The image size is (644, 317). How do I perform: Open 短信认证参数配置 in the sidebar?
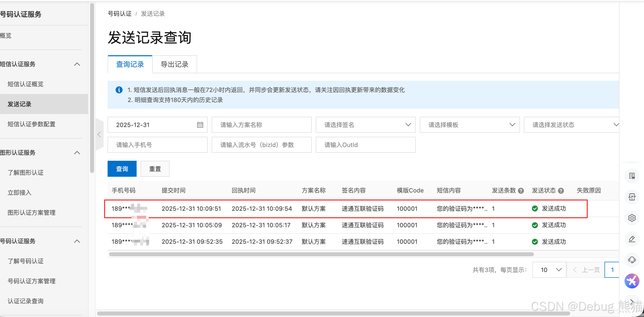tap(32, 124)
